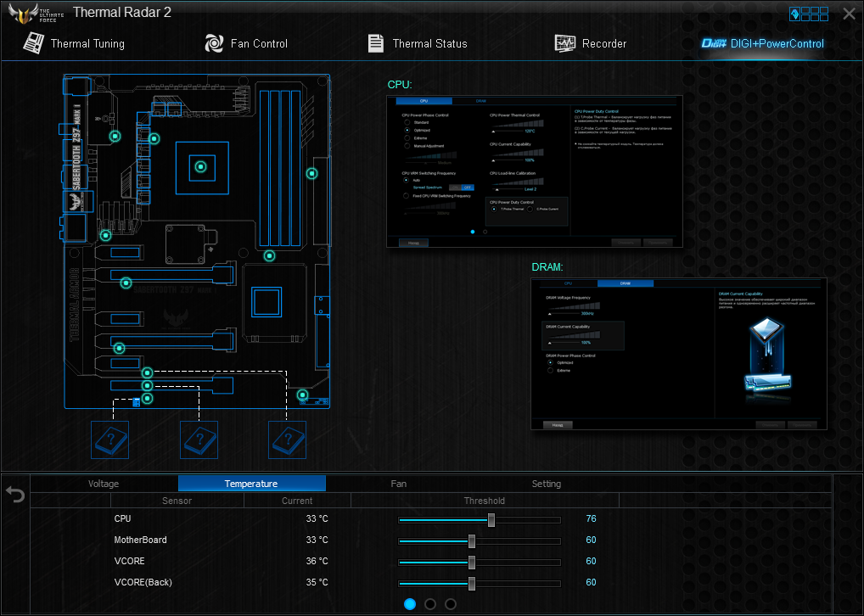This screenshot has width=864, height=616.
Task: Select the first sensor list page dot
Action: (410, 604)
